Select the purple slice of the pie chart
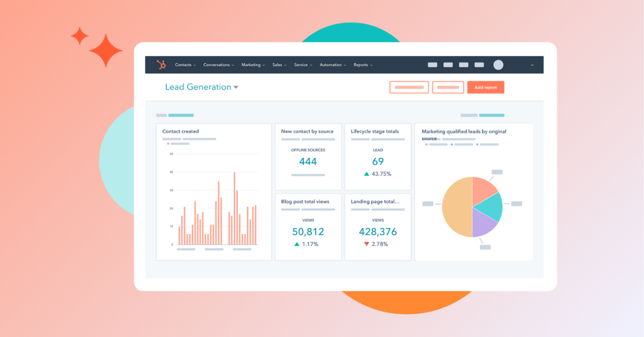Viewport: 644px width, 337px height. (x=483, y=223)
